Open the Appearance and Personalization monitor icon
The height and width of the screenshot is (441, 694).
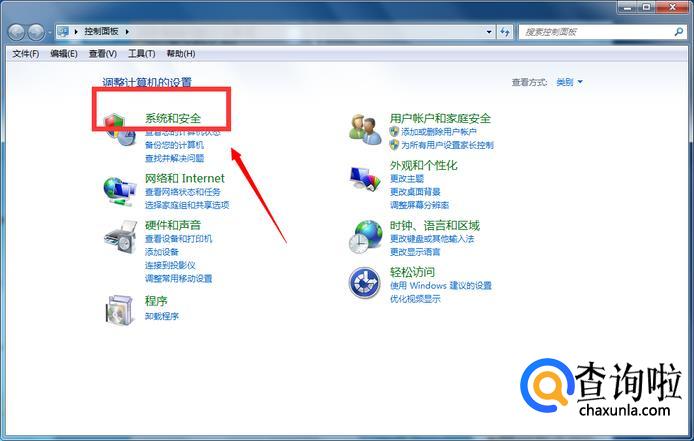point(365,178)
